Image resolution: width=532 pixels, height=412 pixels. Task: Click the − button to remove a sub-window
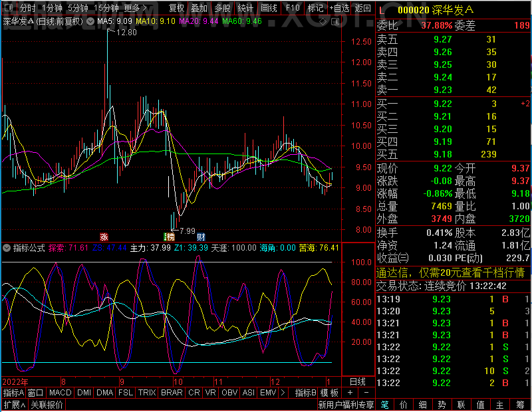click(x=366, y=393)
